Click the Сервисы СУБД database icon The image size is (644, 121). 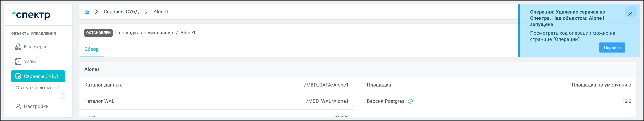point(18,76)
